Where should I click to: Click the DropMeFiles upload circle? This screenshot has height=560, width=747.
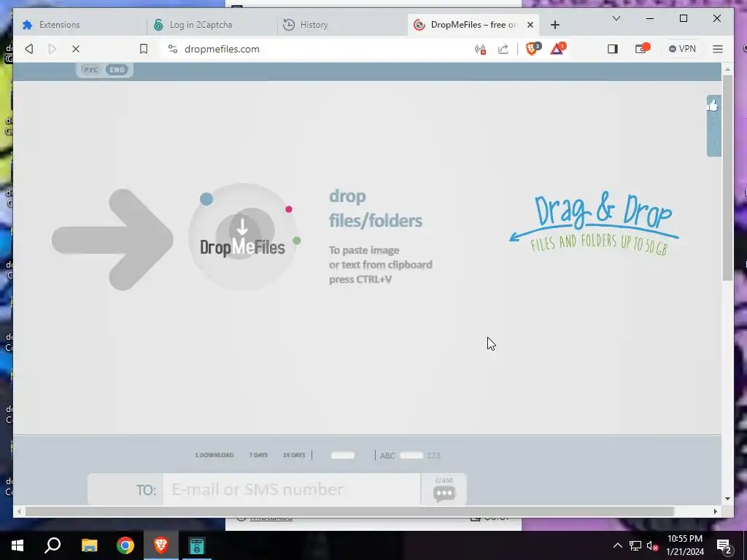pyautogui.click(x=242, y=237)
